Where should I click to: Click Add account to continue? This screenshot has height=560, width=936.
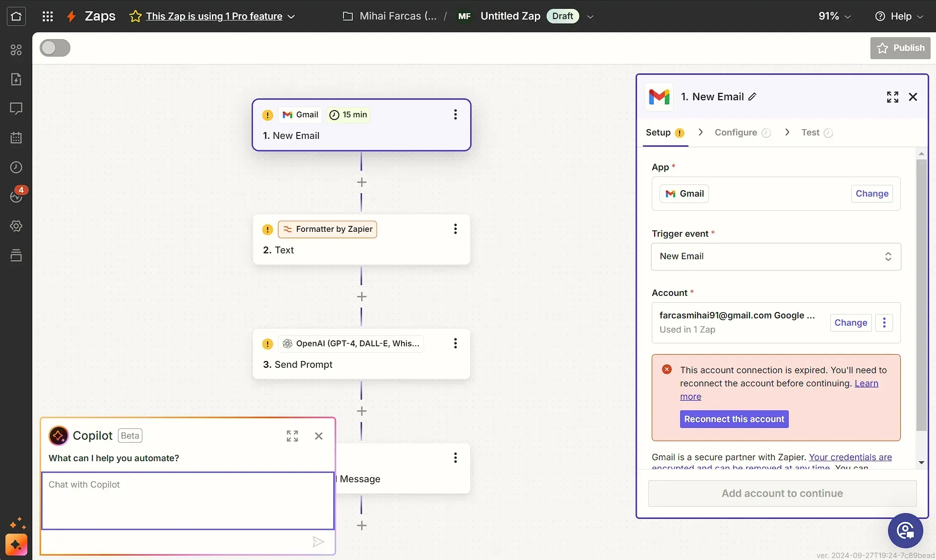point(781,493)
